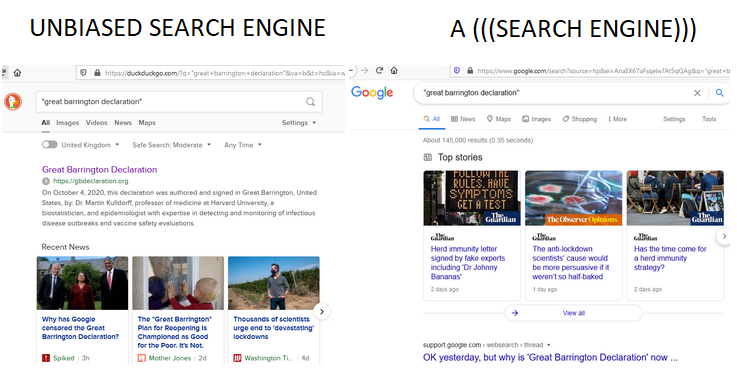The height and width of the screenshot is (369, 737).
Task: Switch to the DuckDuckGo Maps tab
Action: coord(147,123)
